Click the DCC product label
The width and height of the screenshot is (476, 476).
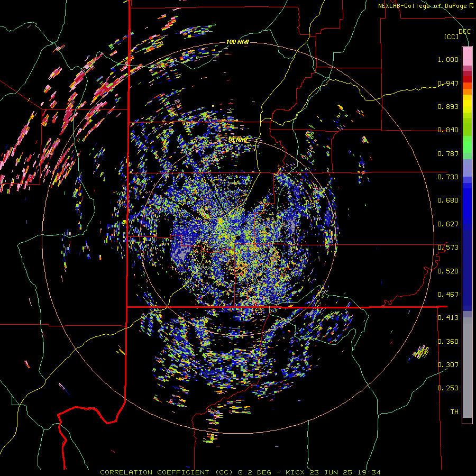464,32
